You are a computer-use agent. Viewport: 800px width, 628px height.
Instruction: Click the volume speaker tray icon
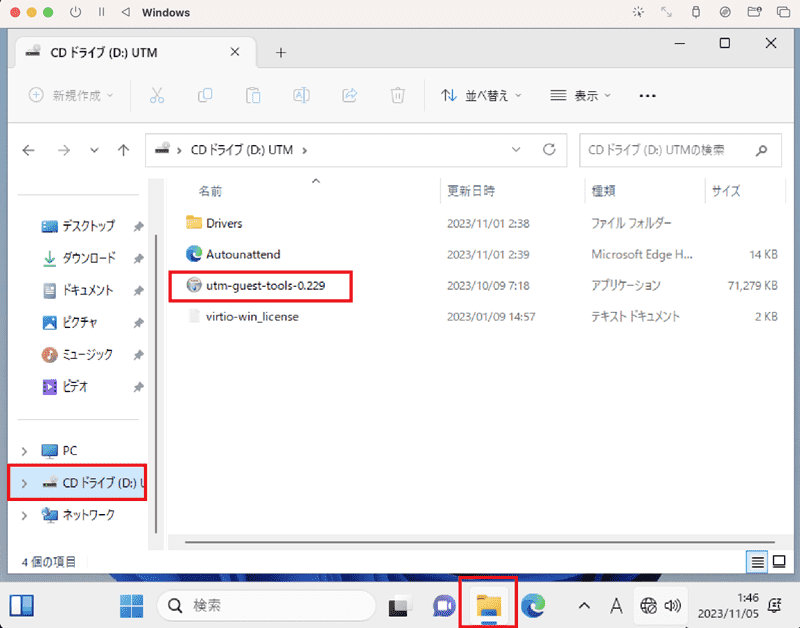tap(673, 606)
